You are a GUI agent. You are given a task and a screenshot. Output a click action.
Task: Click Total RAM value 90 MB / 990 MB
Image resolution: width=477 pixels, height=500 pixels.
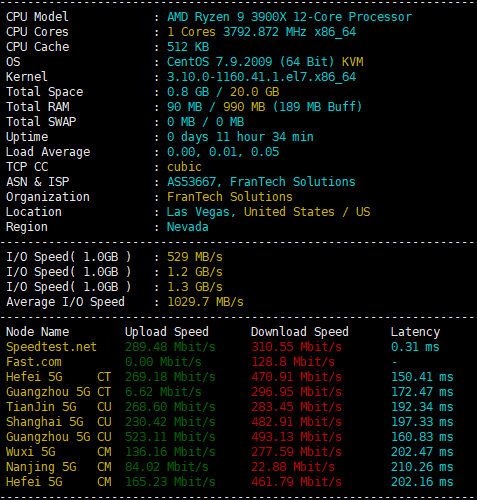[x=216, y=107]
